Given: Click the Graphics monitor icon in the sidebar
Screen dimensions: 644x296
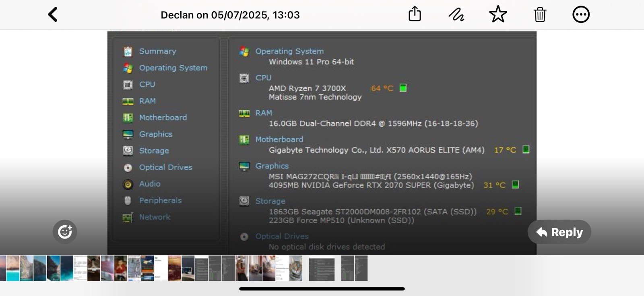Looking at the screenshot, I should pyautogui.click(x=128, y=134).
